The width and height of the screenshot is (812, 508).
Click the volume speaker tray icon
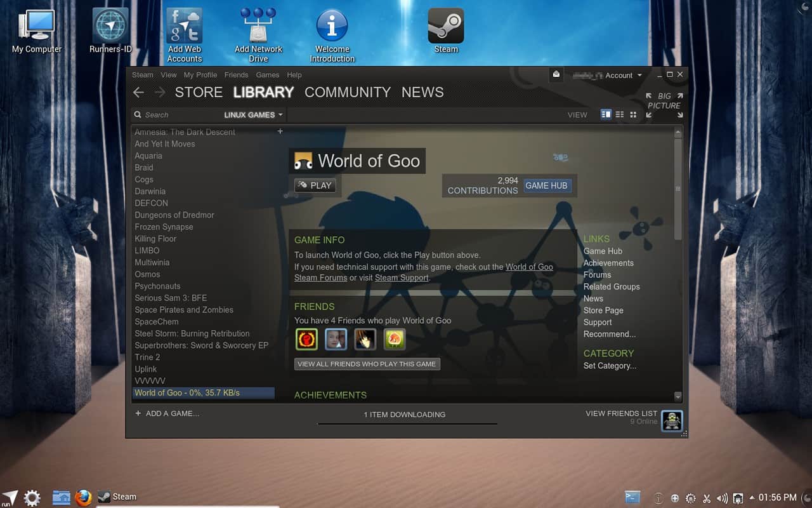tap(722, 498)
